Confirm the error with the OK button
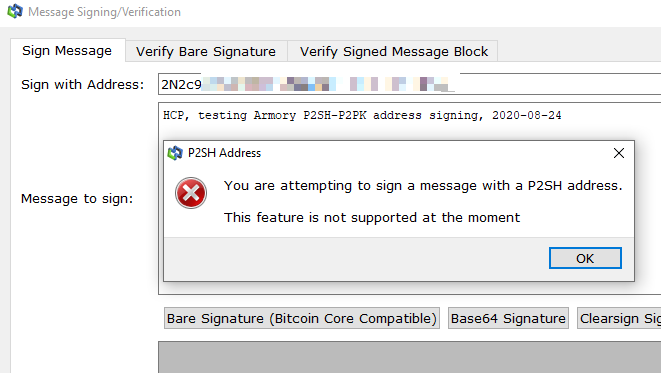 585,258
